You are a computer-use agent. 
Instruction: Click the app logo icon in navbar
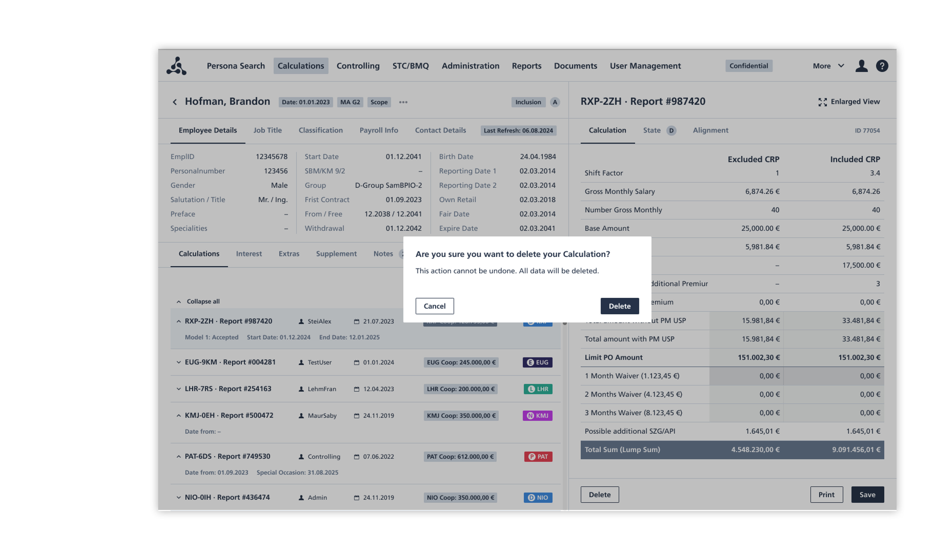click(x=176, y=66)
